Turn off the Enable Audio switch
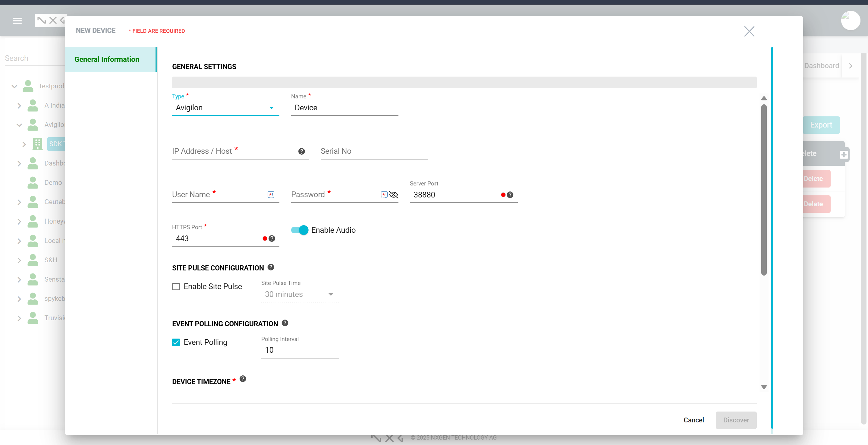 point(300,230)
